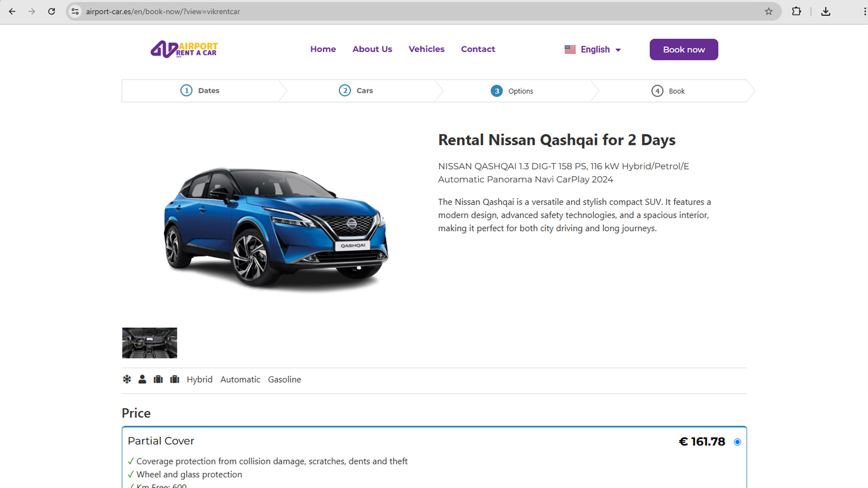The width and height of the screenshot is (868, 488).
Task: Click the passenger person icon
Action: [x=142, y=379]
